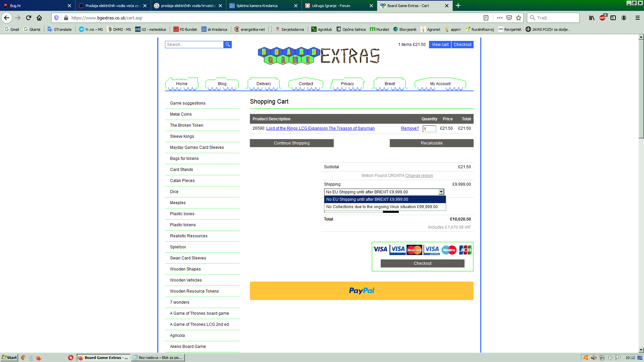Close the Board Game Extras - Cart tab
This screenshot has height=362, width=644.
446,6
